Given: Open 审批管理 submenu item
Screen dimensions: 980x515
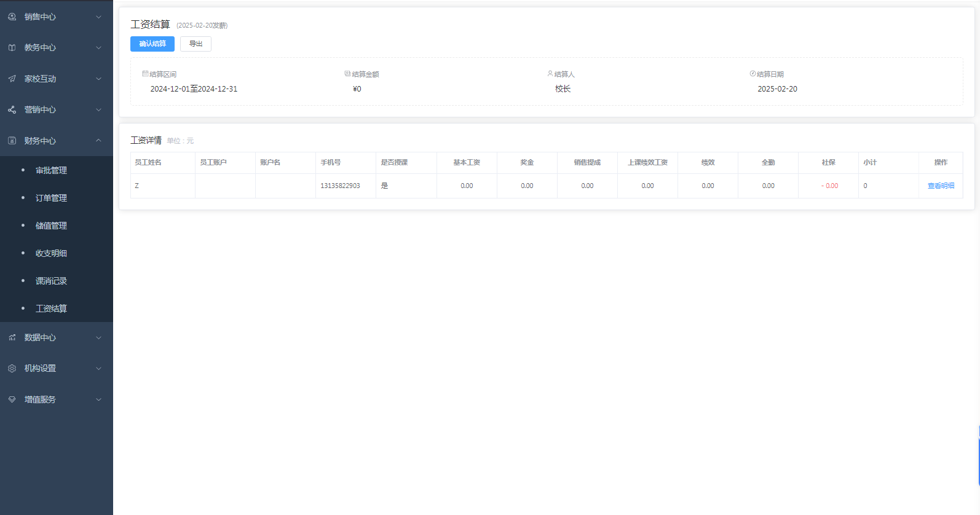Looking at the screenshot, I should pyautogui.click(x=57, y=170).
